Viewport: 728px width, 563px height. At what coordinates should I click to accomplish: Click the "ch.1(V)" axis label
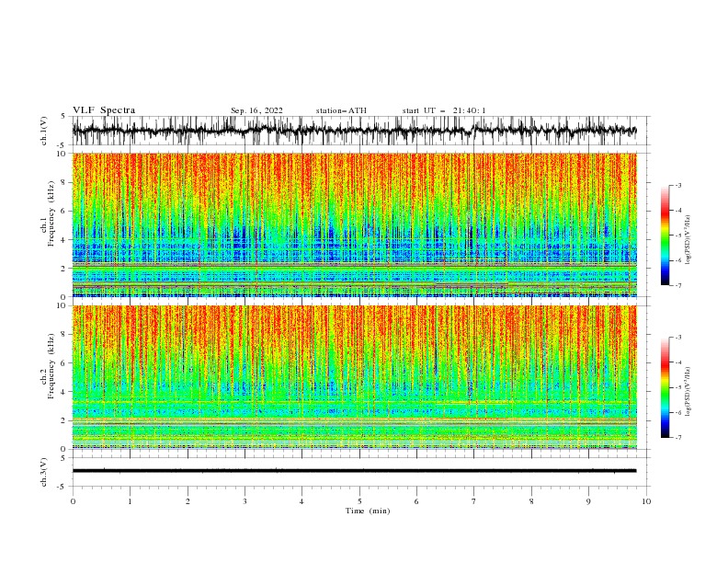click(44, 131)
